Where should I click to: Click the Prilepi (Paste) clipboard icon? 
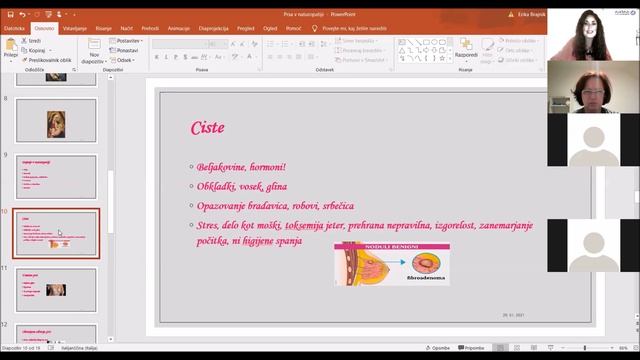(x=11, y=44)
